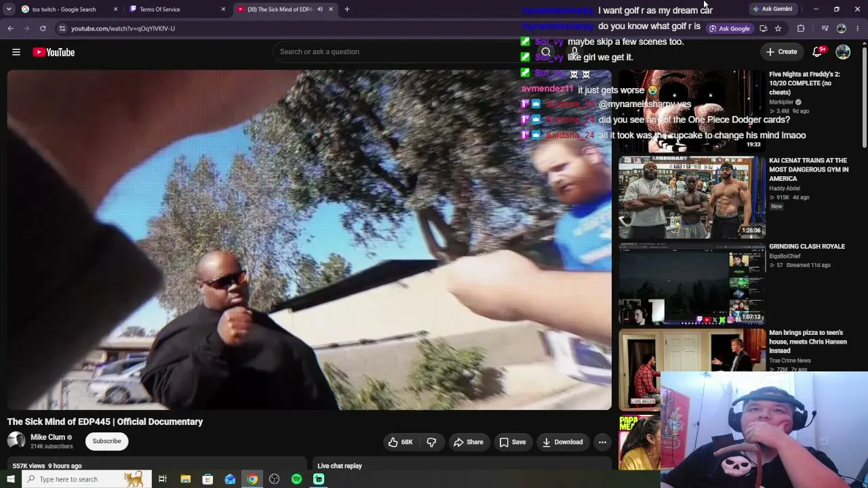Open Chrome three-dot menu
The width and height of the screenshot is (868, 488).
point(858,28)
